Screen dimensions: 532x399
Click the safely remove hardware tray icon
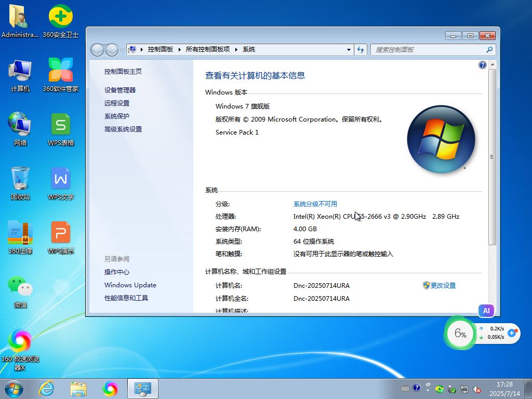tap(451, 389)
